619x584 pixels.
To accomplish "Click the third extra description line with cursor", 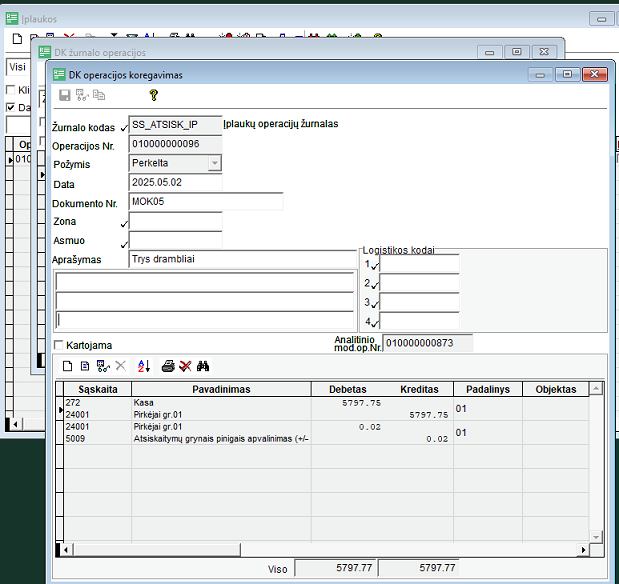I will point(204,320).
